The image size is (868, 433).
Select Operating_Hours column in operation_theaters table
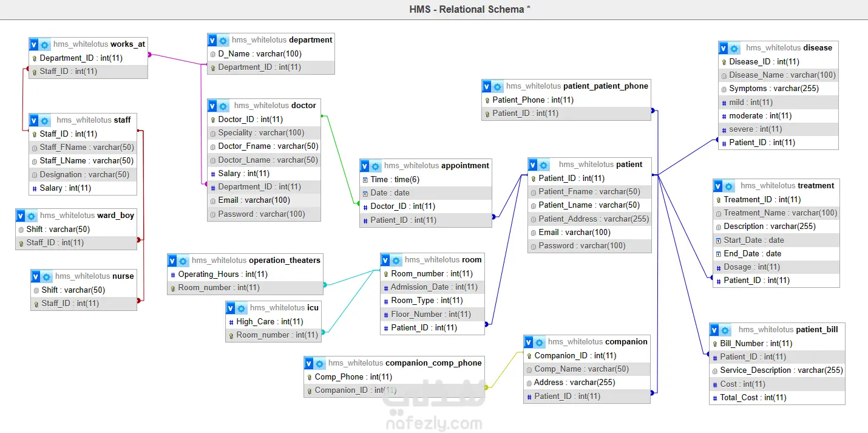click(245, 274)
